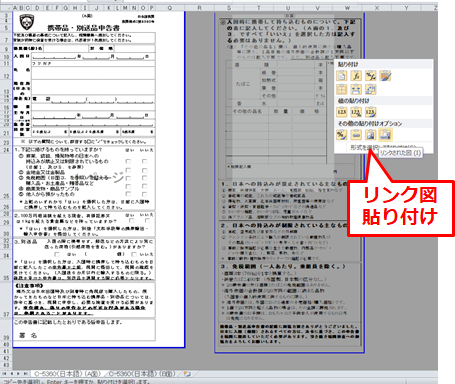Screen dimensions: 455x384
Task: Check いいえ box for item ③ 免税範囲
Action: click(x=144, y=178)
